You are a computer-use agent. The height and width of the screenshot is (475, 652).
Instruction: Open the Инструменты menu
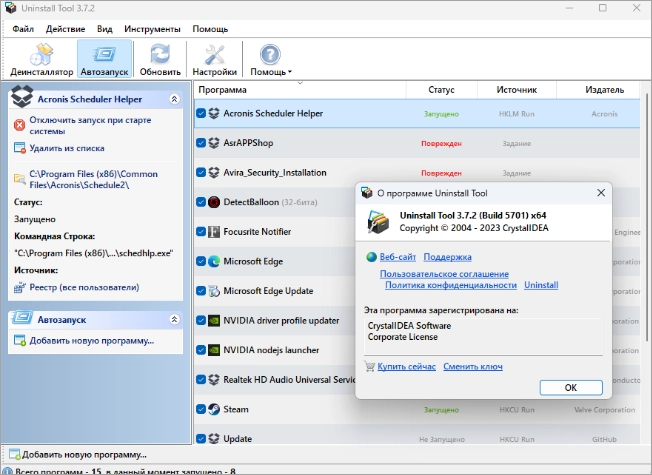(x=152, y=29)
